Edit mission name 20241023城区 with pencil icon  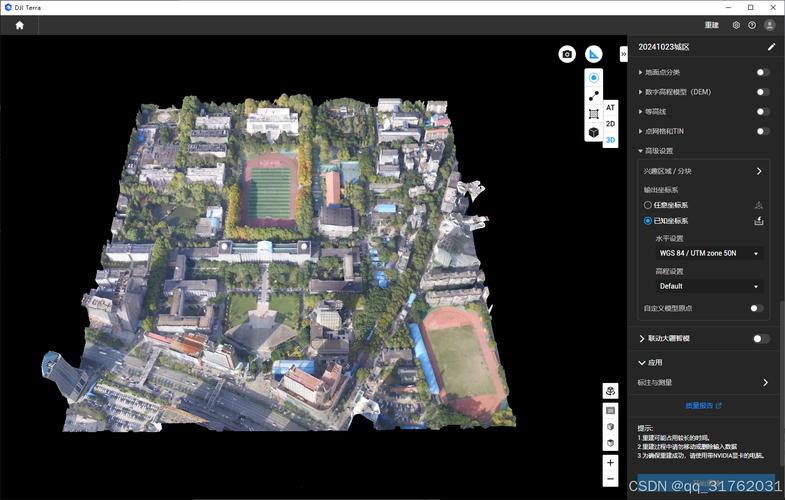point(771,47)
